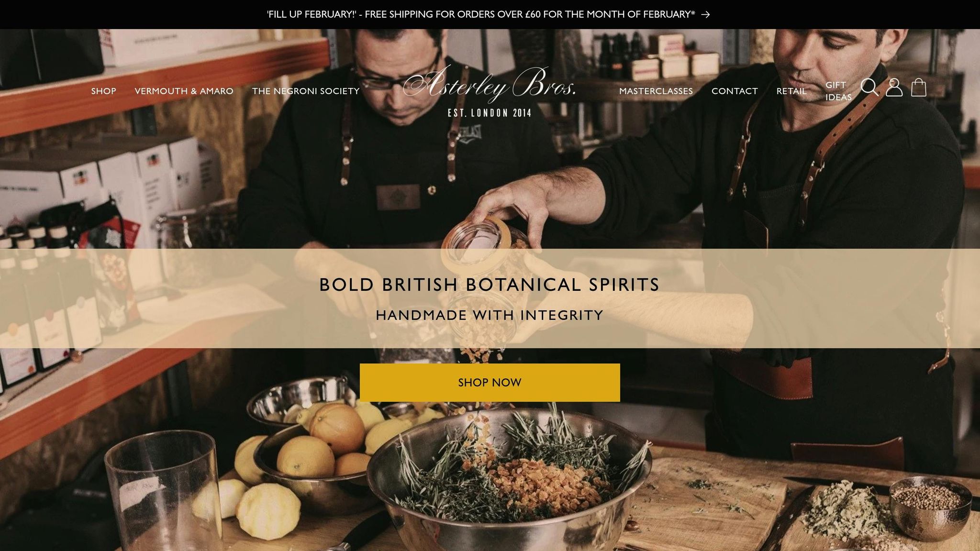980x551 pixels.
Task: Open the shopping bag cart icon
Action: 919,88
